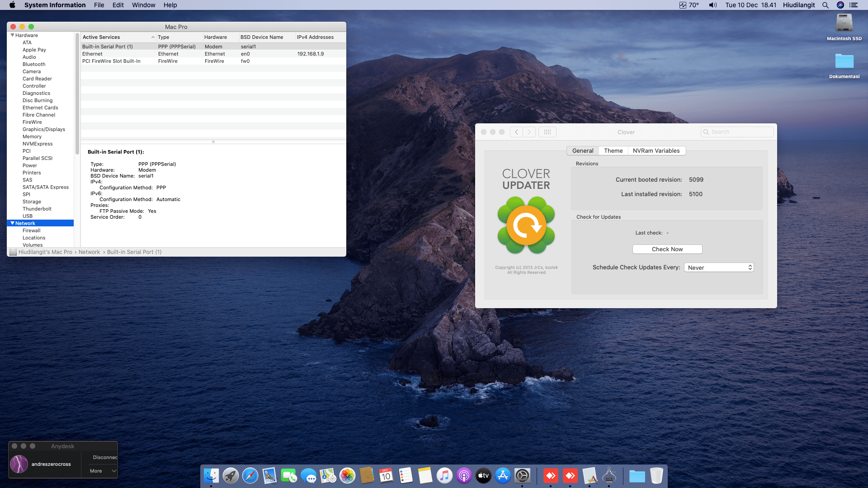Open Podcasts app from dock
Viewport: 868px width, 488px height.
coord(464,475)
